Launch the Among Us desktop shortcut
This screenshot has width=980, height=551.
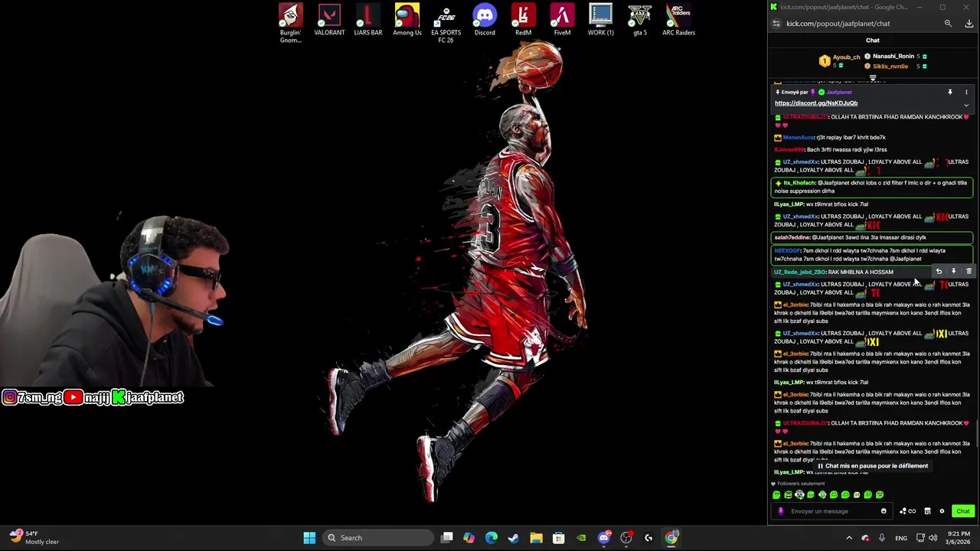pos(407,20)
